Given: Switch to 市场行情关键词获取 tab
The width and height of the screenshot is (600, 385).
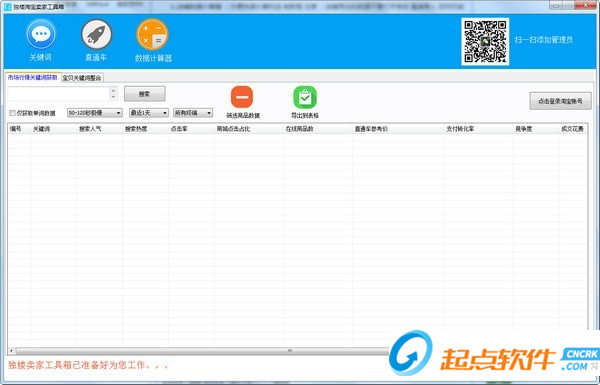Looking at the screenshot, I should point(33,77).
